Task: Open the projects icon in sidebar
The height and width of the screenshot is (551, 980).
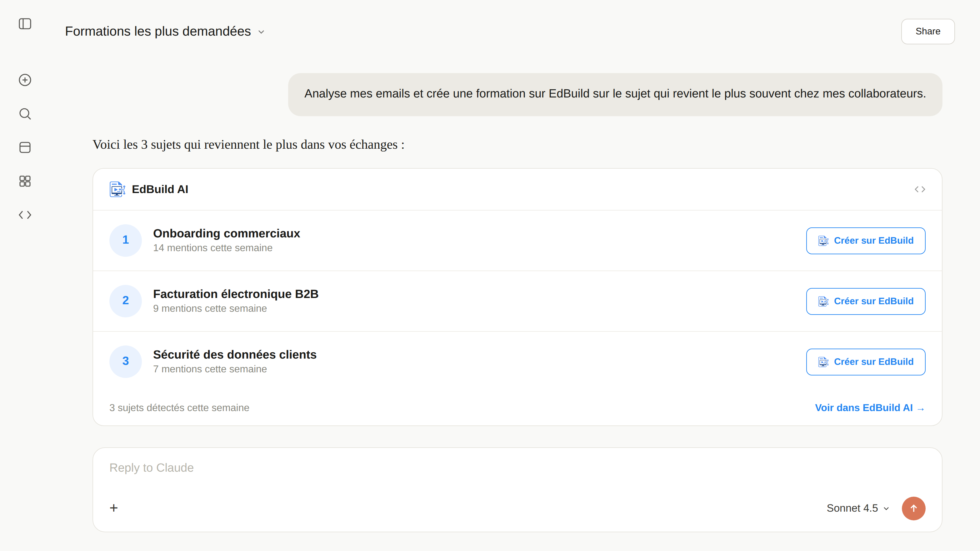Action: [25, 147]
